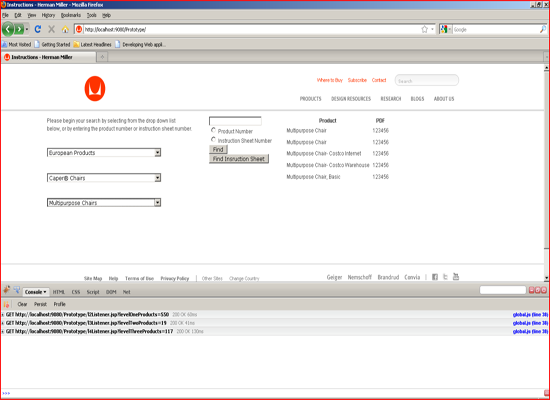550x400 pixels.
Task: Minimize the Firebug panel
Action: pos(532,290)
